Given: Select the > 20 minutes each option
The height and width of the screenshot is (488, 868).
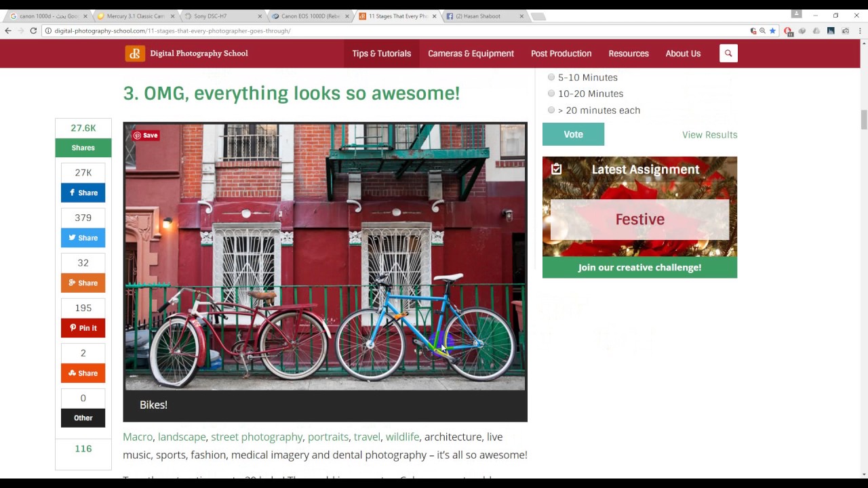Looking at the screenshot, I should click(x=551, y=110).
